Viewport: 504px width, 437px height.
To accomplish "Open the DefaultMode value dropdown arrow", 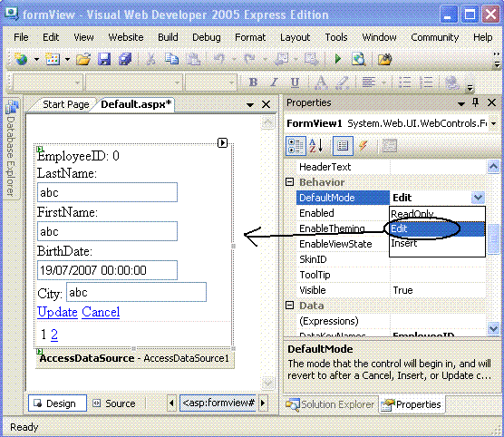I will [478, 198].
